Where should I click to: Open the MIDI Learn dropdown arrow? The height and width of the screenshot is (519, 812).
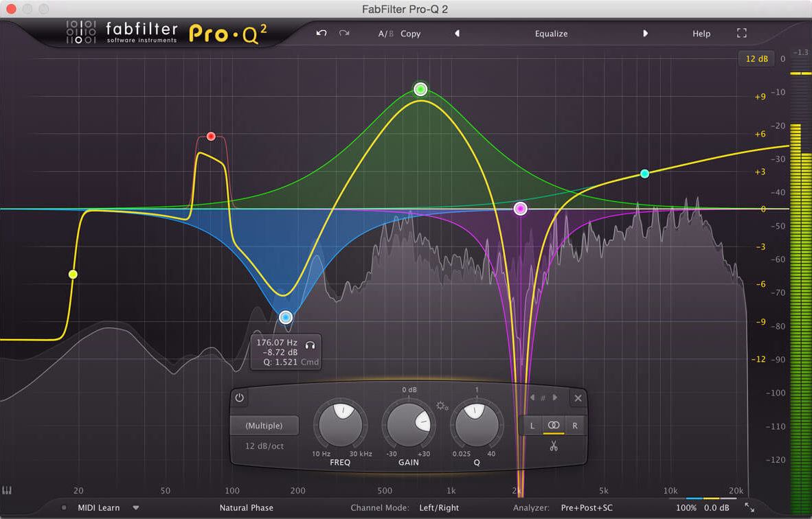(136, 507)
